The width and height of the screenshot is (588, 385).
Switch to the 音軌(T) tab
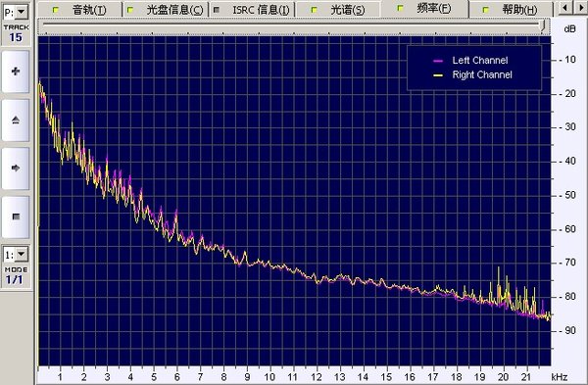click(80, 10)
